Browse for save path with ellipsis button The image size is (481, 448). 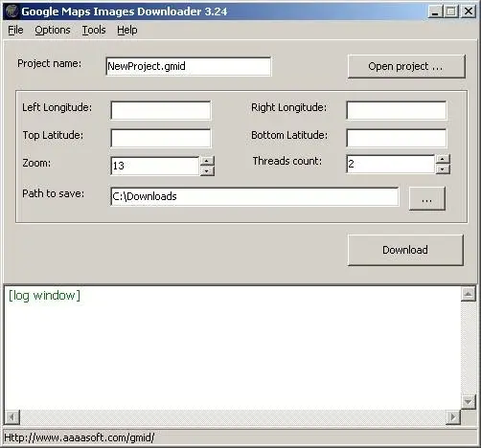(427, 199)
